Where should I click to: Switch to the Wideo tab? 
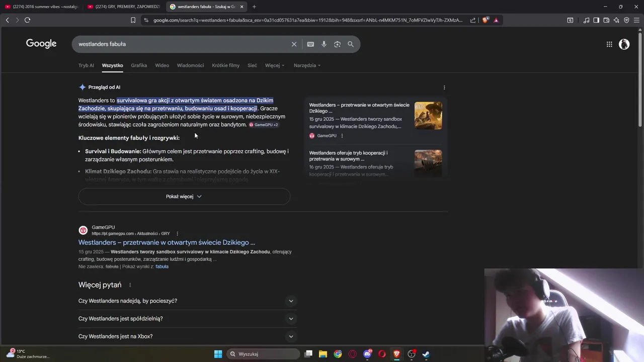(x=162, y=65)
